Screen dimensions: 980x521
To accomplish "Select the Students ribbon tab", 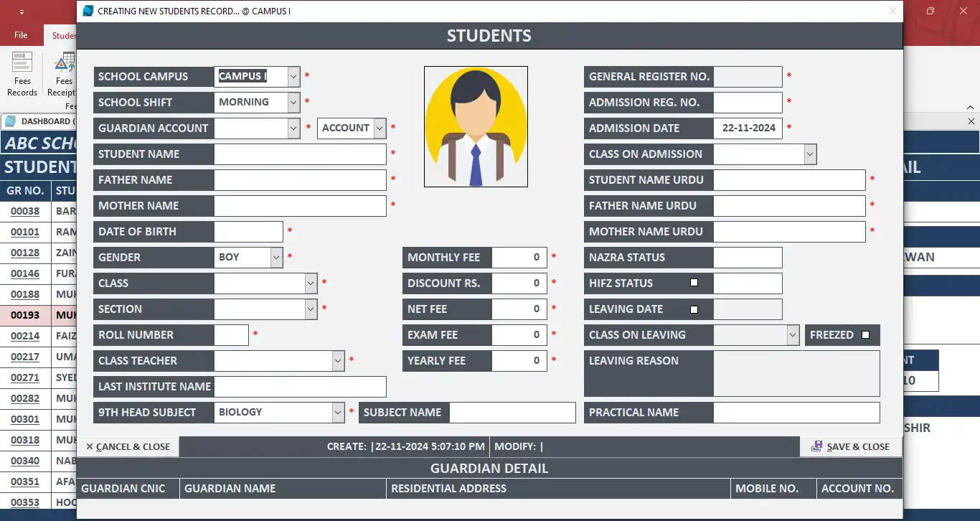I will pyautogui.click(x=63, y=35).
